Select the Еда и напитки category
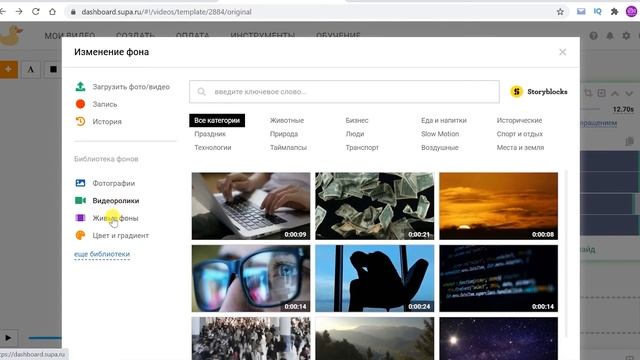This screenshot has width=640, height=360. [x=444, y=120]
